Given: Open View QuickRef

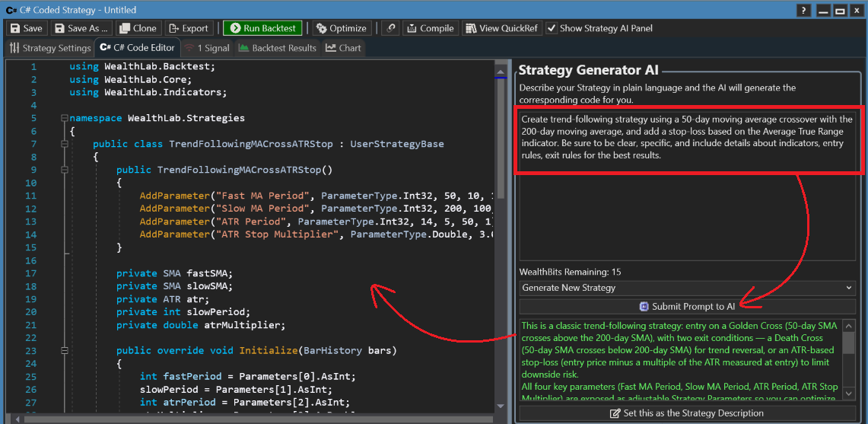Looking at the screenshot, I should [501, 28].
